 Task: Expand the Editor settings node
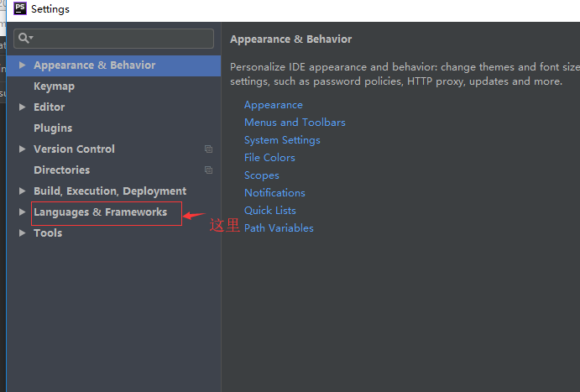click(x=22, y=107)
